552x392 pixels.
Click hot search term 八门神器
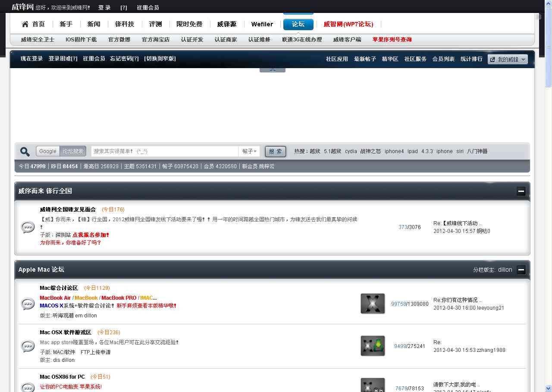coord(477,151)
